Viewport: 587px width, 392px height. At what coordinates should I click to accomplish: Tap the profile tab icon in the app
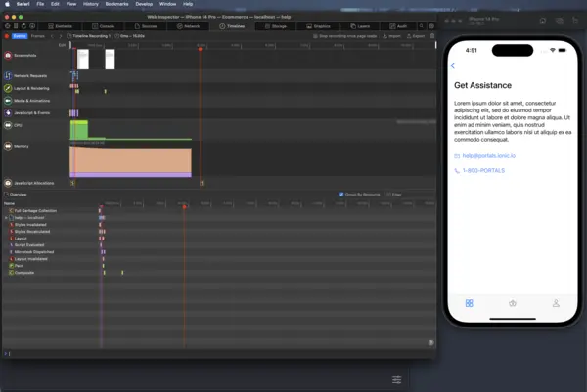(x=556, y=303)
